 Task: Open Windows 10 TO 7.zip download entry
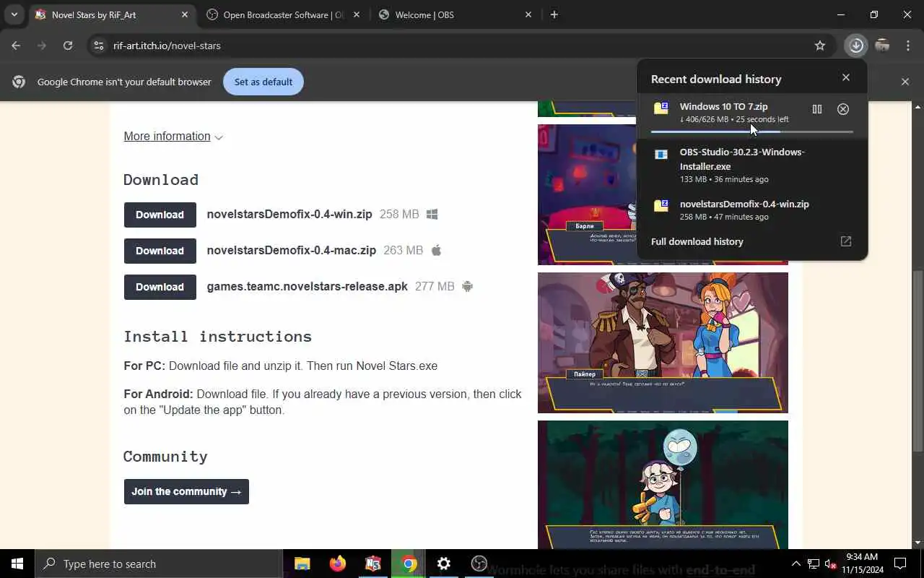pyautogui.click(x=752, y=116)
